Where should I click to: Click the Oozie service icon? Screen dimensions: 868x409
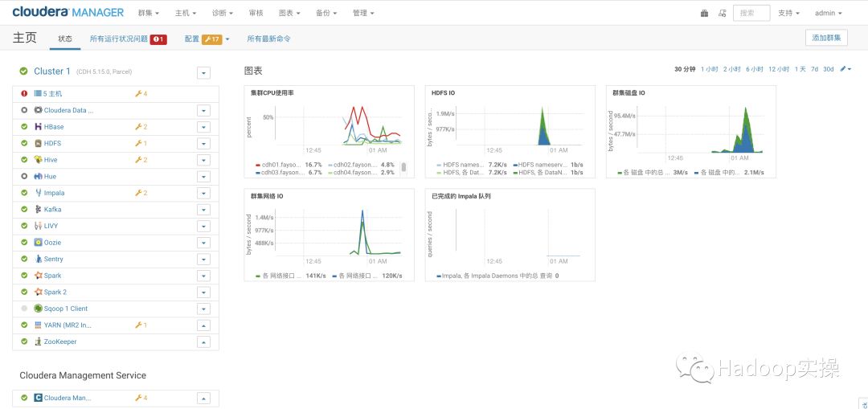point(39,243)
